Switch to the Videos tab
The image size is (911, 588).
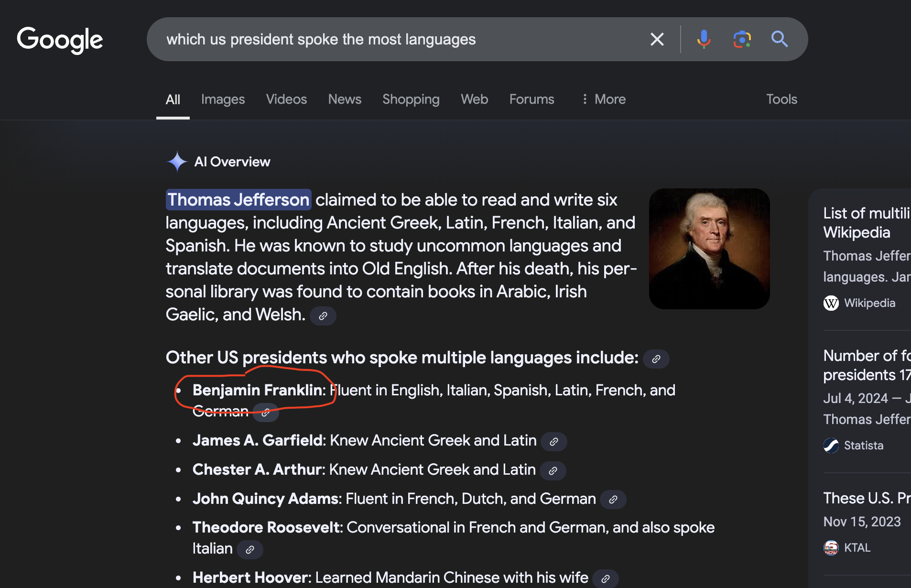[x=286, y=99]
